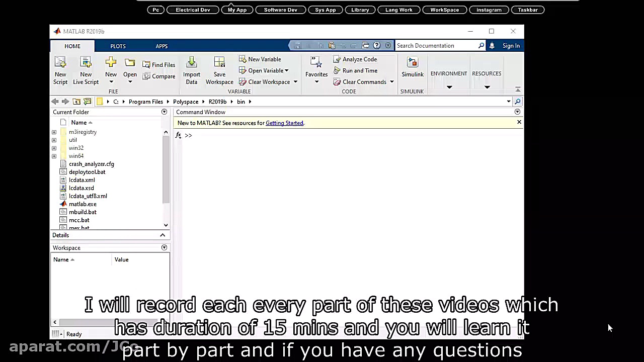Close the New to MATLAB banner
644x362 pixels.
click(x=519, y=122)
